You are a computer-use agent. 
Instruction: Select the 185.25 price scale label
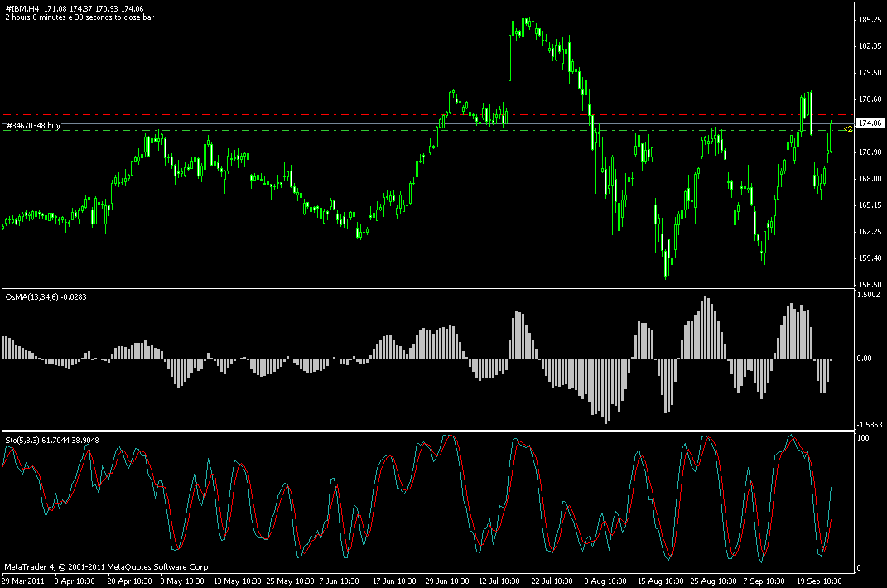[870, 20]
